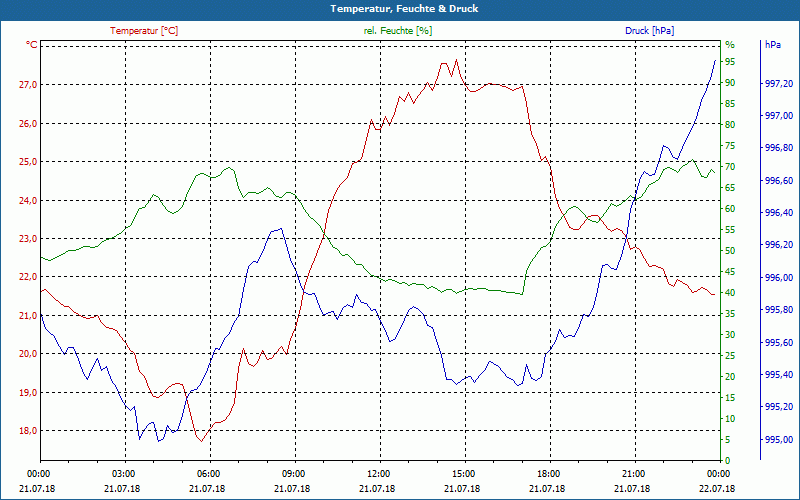Click temperature axis value 27,0

tap(28, 85)
